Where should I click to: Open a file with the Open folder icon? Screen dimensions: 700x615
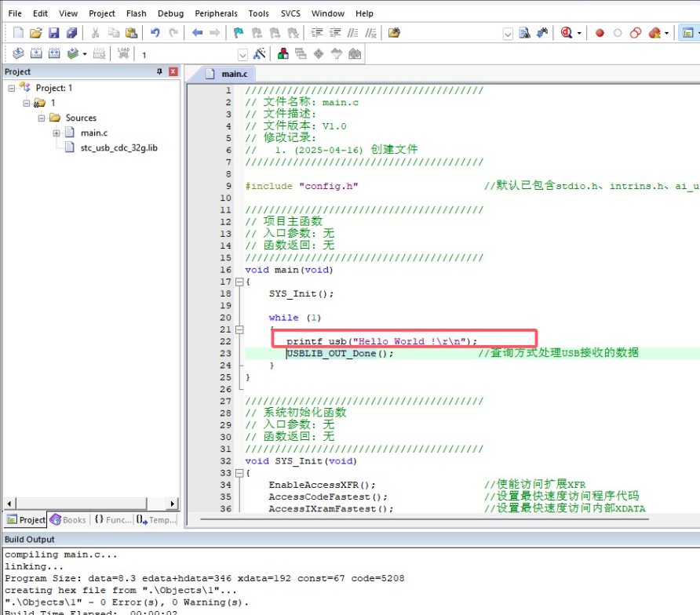tap(36, 33)
